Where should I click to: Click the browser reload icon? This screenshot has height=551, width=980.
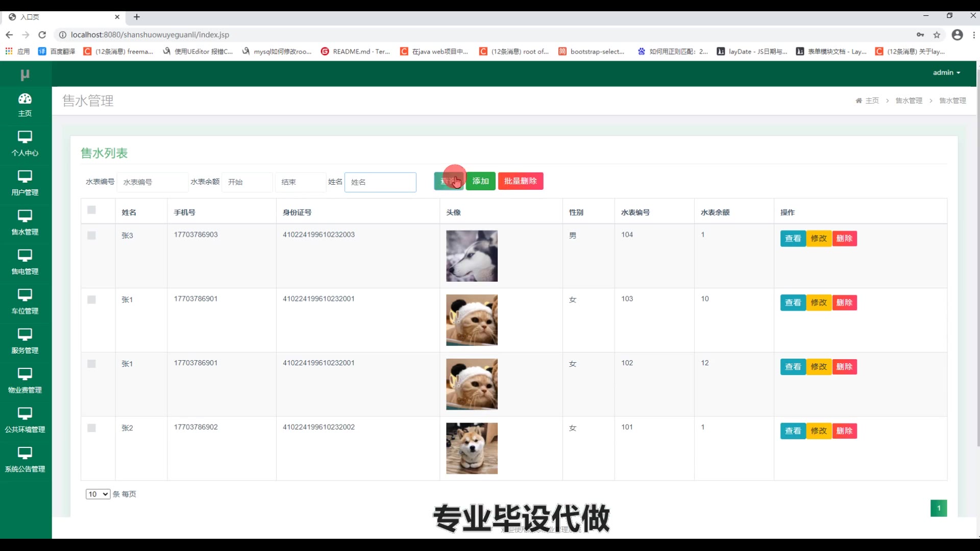coord(42,35)
